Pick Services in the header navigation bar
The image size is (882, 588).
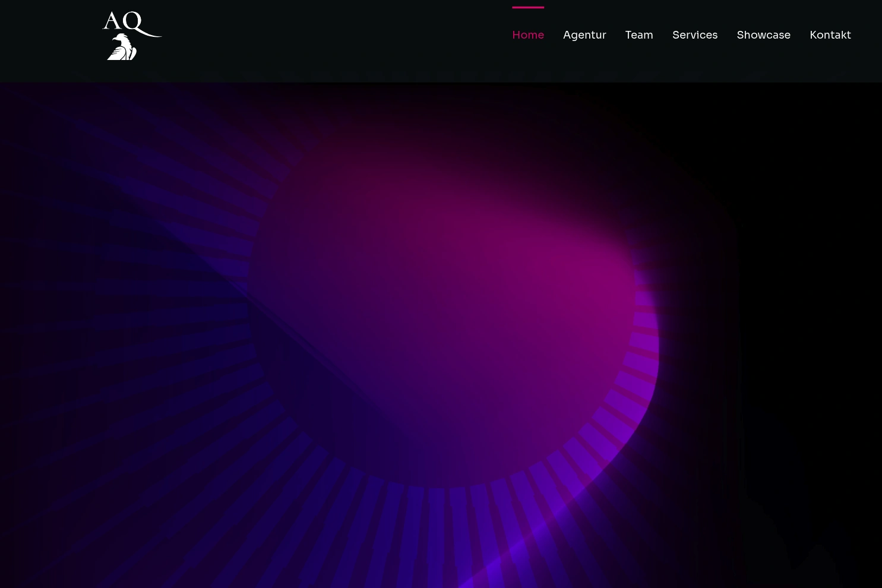point(694,35)
